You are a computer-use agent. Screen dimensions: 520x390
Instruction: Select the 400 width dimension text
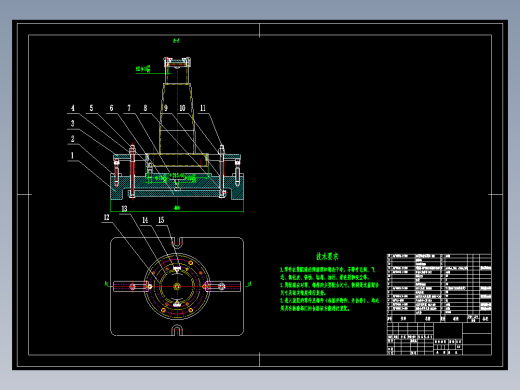177,208
